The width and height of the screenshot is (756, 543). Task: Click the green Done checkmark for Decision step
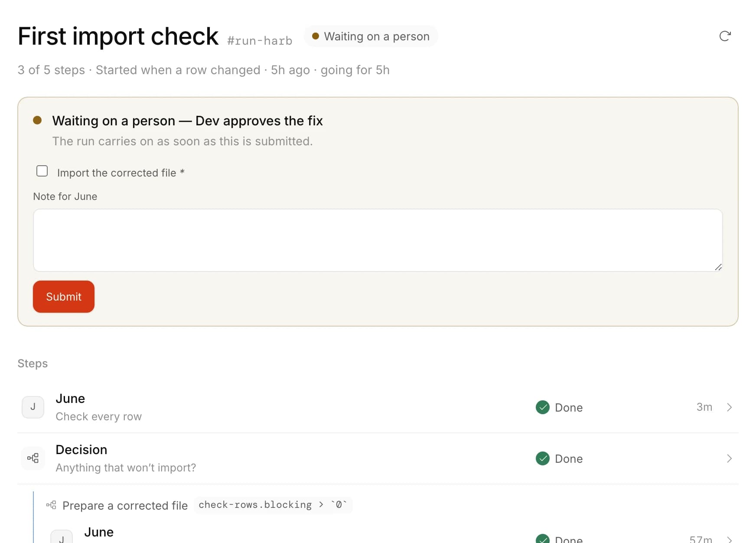542,458
